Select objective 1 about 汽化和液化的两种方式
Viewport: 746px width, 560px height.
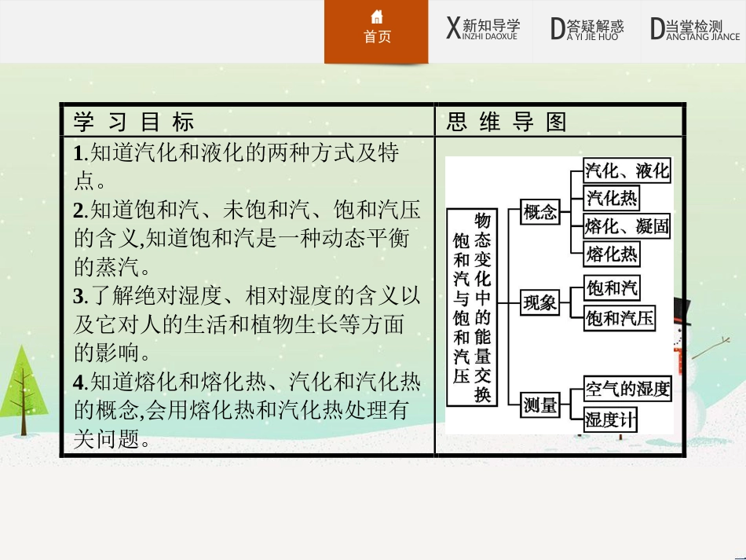[236, 167]
